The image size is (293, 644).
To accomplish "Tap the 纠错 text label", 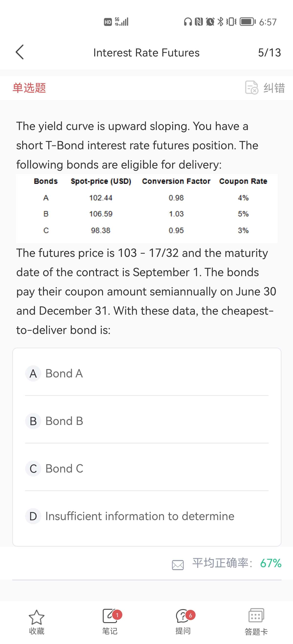I will [274, 88].
